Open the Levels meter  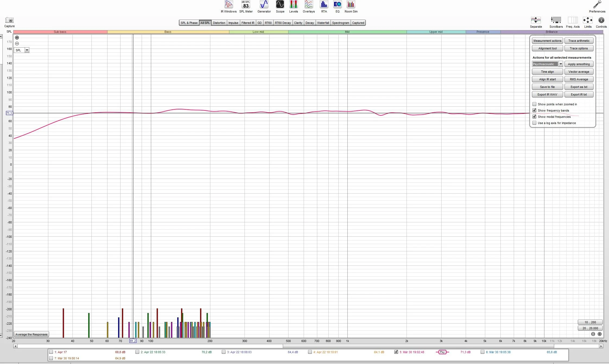pyautogui.click(x=293, y=7)
